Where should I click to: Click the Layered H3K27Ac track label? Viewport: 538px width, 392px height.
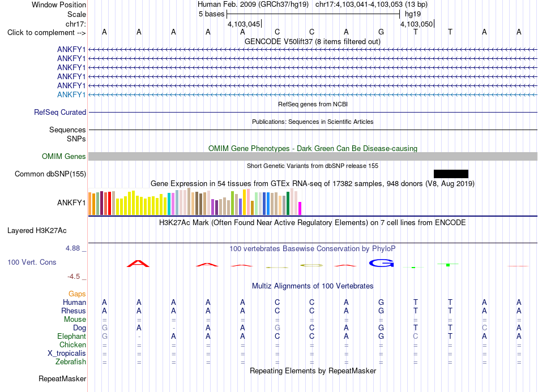pyautogui.click(x=37, y=230)
